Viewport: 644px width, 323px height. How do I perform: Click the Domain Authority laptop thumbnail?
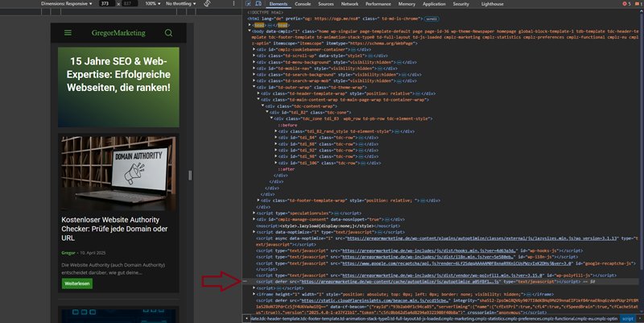click(x=118, y=173)
